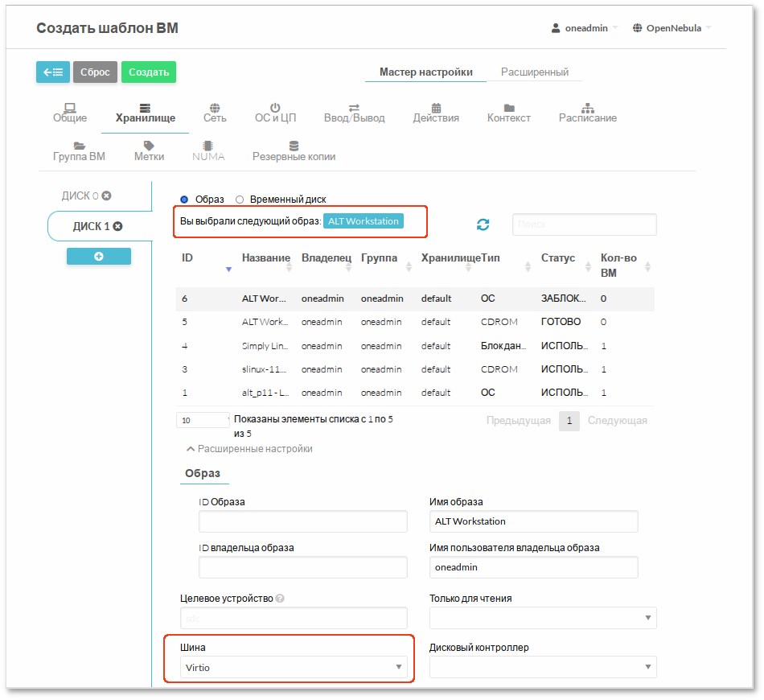The image size is (764, 700).
Task: Click help icon next to Целевое устройство
Action: [280, 599]
